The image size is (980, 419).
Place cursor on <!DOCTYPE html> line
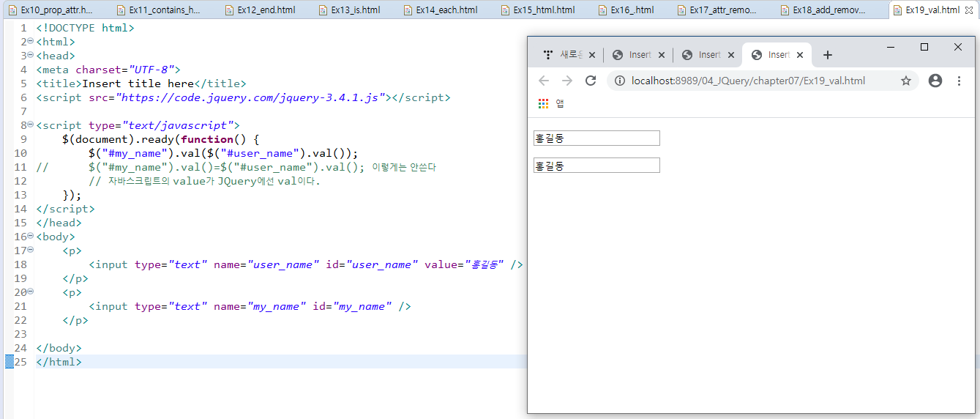tap(85, 28)
